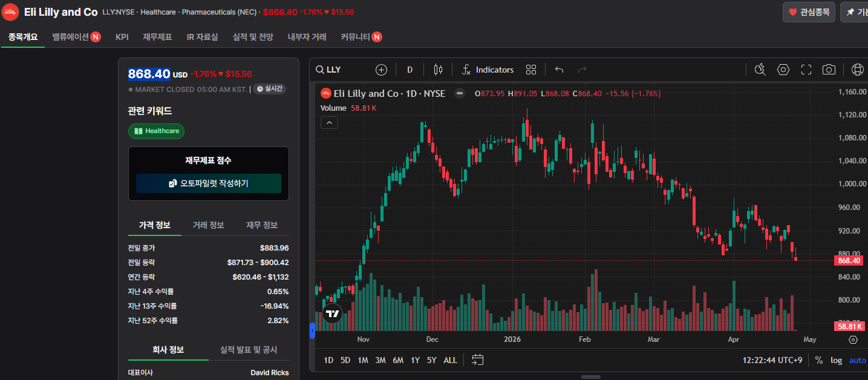
Task: Click the TradingView logo on chart
Action: pyautogui.click(x=331, y=313)
